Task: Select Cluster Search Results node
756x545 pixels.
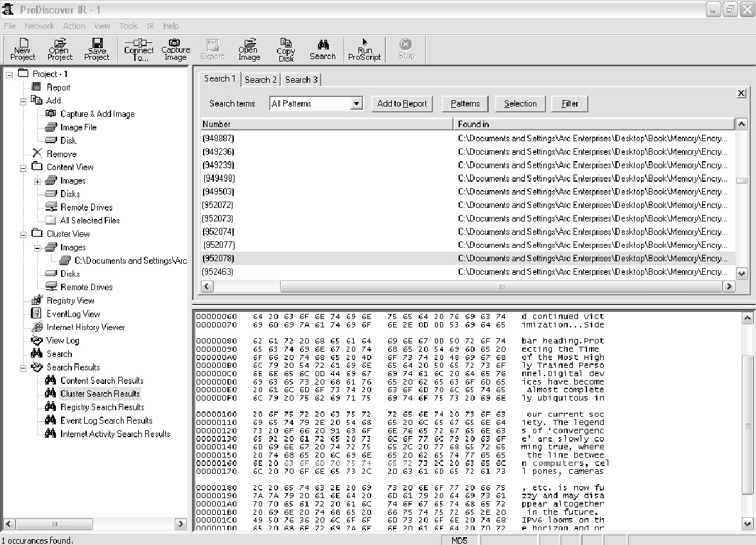Action: pos(100,394)
